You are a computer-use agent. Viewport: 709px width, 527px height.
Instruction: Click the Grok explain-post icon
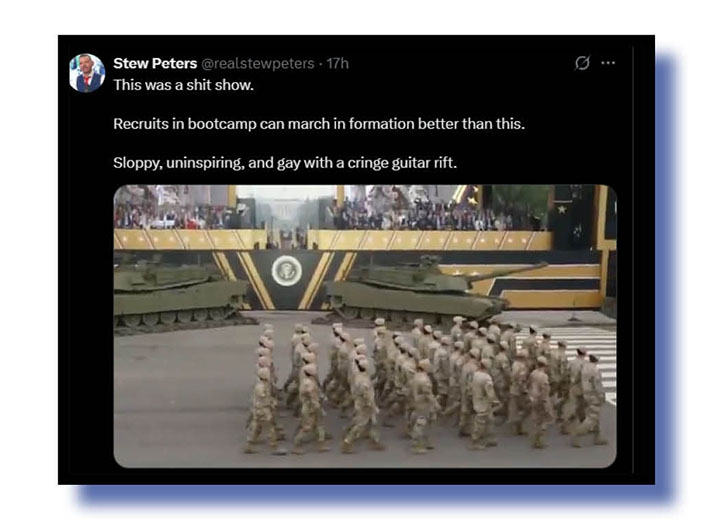click(x=582, y=63)
